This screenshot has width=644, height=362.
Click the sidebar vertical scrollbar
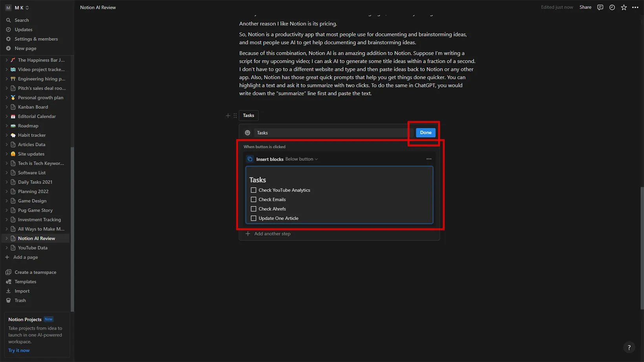pos(72,229)
